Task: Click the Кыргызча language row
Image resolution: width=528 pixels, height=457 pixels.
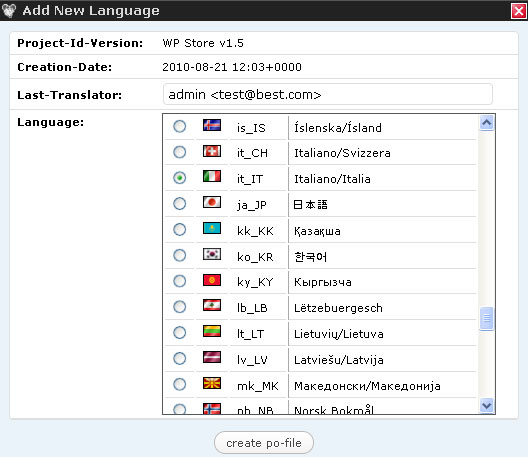Action: pyautogui.click(x=320, y=282)
